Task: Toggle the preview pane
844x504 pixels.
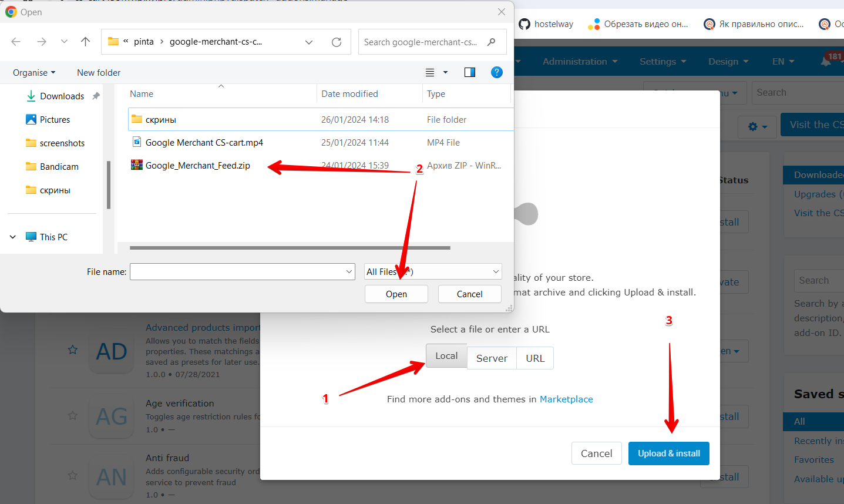Action: (470, 72)
